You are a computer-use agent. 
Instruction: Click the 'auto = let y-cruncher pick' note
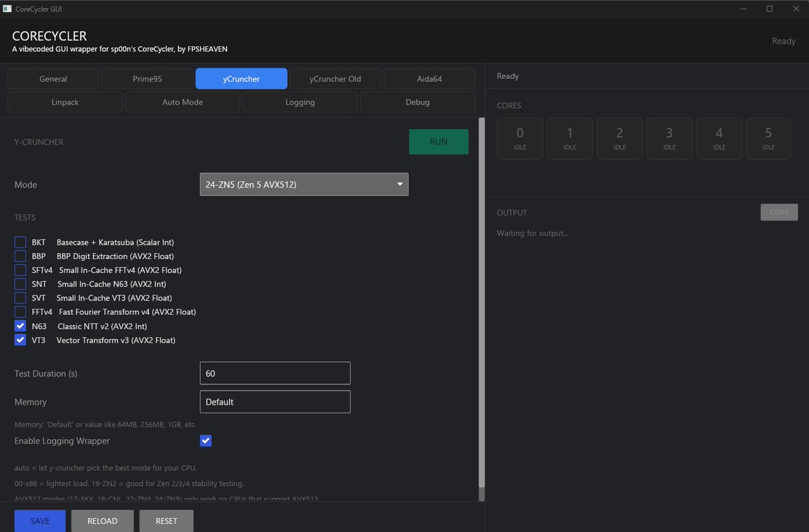pos(106,468)
